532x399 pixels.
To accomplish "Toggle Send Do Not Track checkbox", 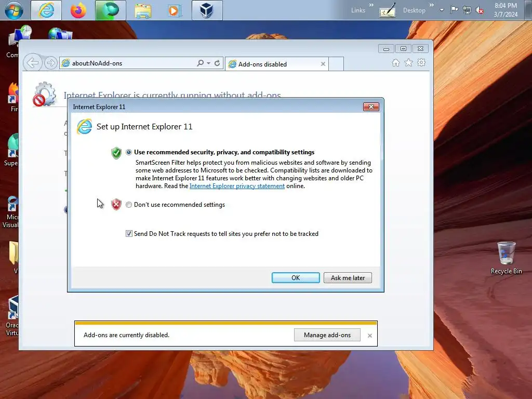I will [129, 233].
